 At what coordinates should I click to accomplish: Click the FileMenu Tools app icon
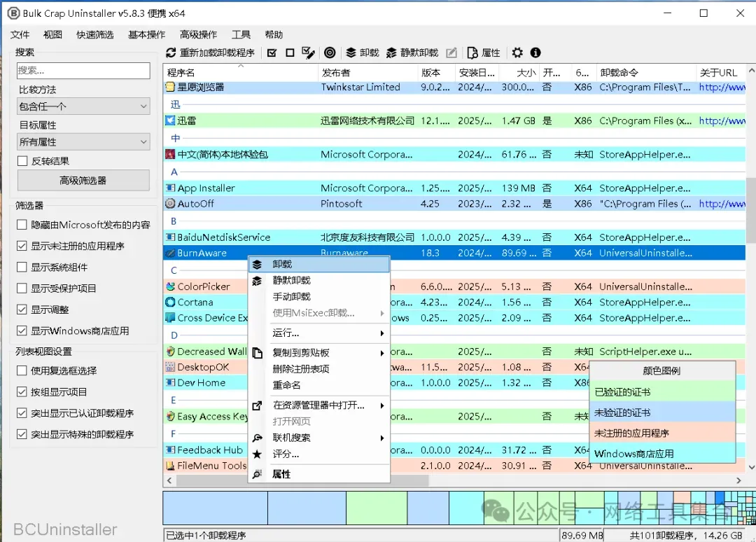click(170, 466)
